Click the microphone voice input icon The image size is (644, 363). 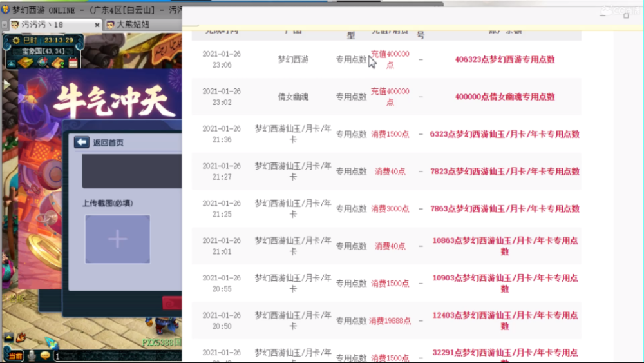tap(32, 356)
